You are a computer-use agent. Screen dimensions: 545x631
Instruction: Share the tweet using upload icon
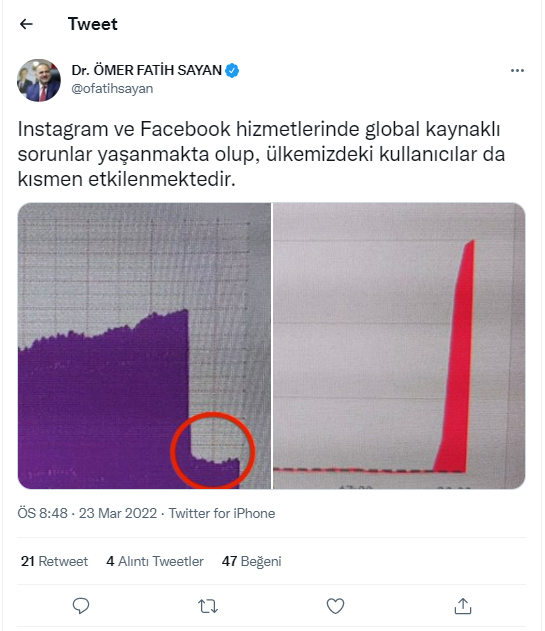[462, 606]
